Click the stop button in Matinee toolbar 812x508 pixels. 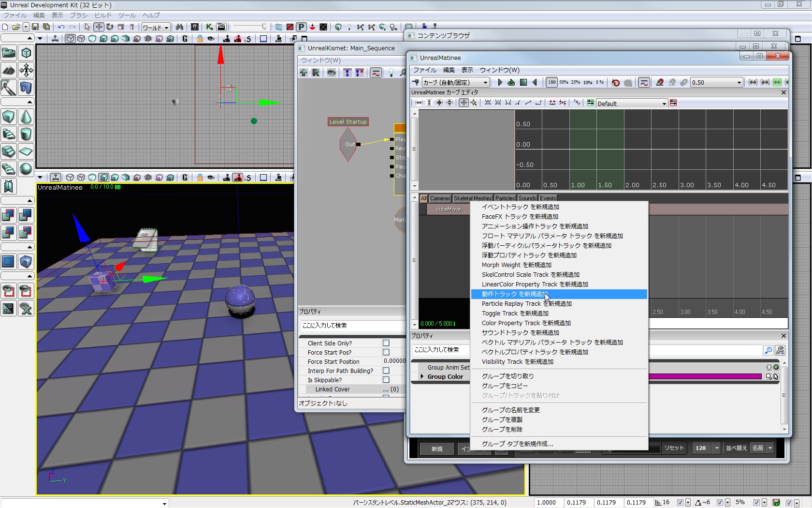click(523, 82)
